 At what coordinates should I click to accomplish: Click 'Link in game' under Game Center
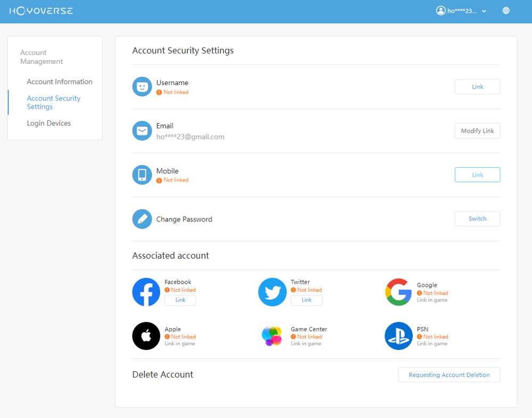pyautogui.click(x=306, y=343)
